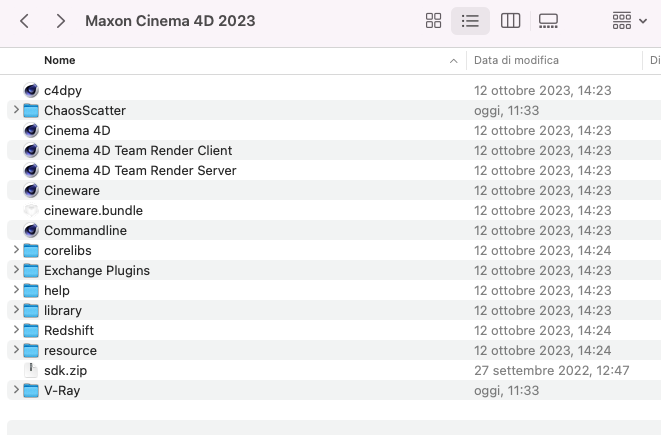Select the corelibs folder icon
The width and height of the screenshot is (661, 435).
pyautogui.click(x=31, y=250)
